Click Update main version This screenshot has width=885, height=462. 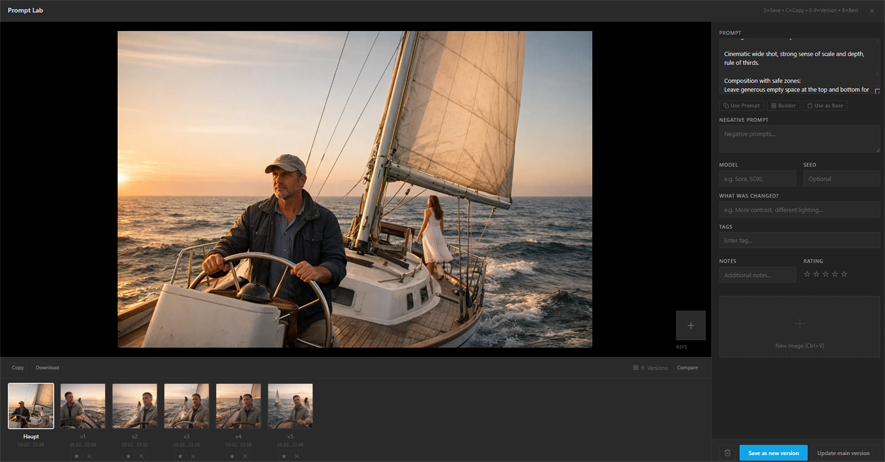coord(843,453)
